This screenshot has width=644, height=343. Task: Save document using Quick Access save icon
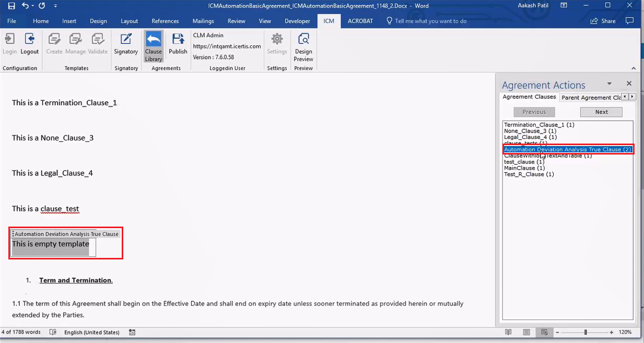click(x=11, y=6)
